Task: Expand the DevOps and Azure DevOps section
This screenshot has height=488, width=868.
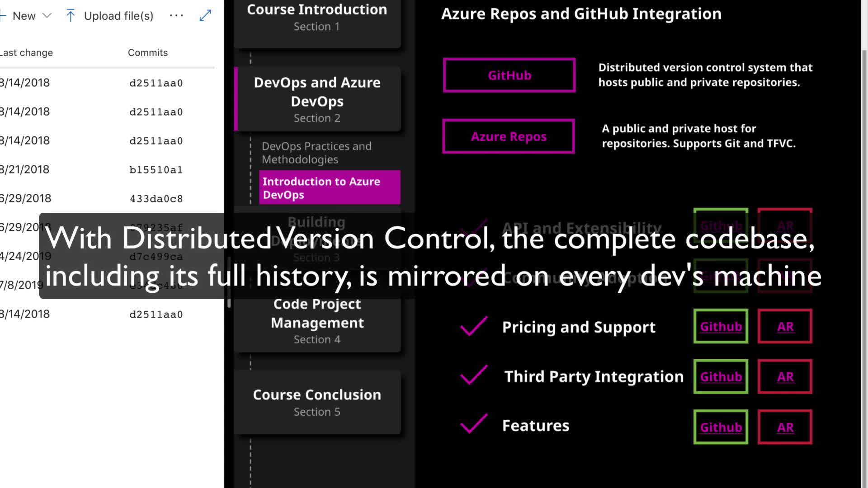Action: [x=317, y=99]
